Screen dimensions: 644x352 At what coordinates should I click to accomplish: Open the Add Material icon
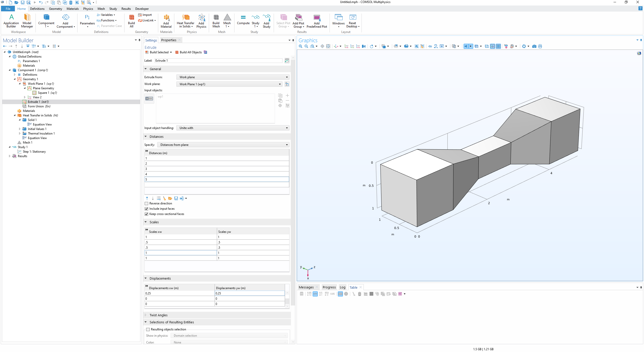166,21
